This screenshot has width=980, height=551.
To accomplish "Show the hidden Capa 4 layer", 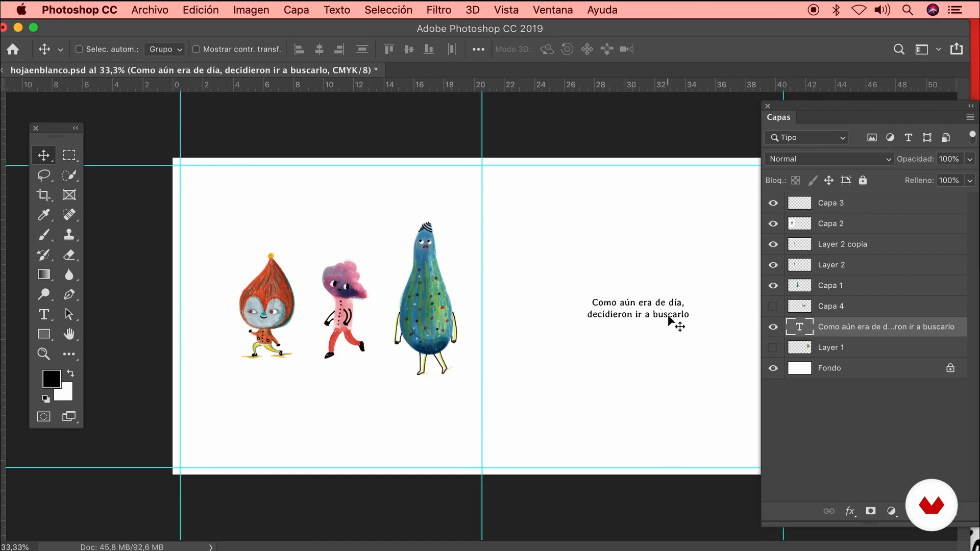I will coord(773,306).
